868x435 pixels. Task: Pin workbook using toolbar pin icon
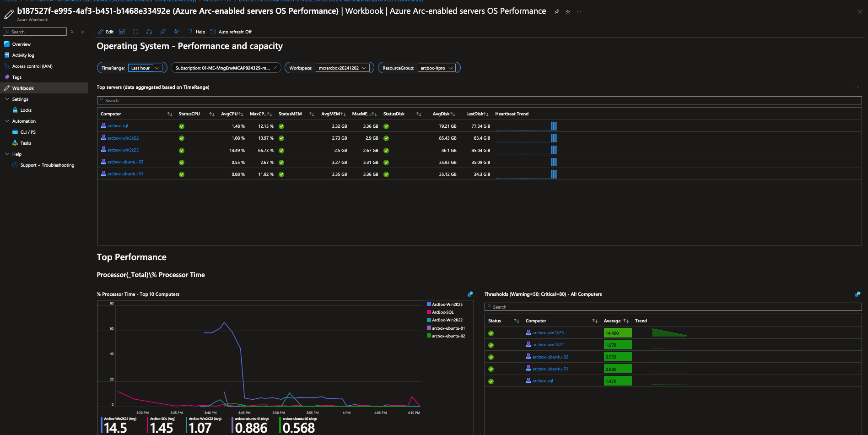point(163,32)
